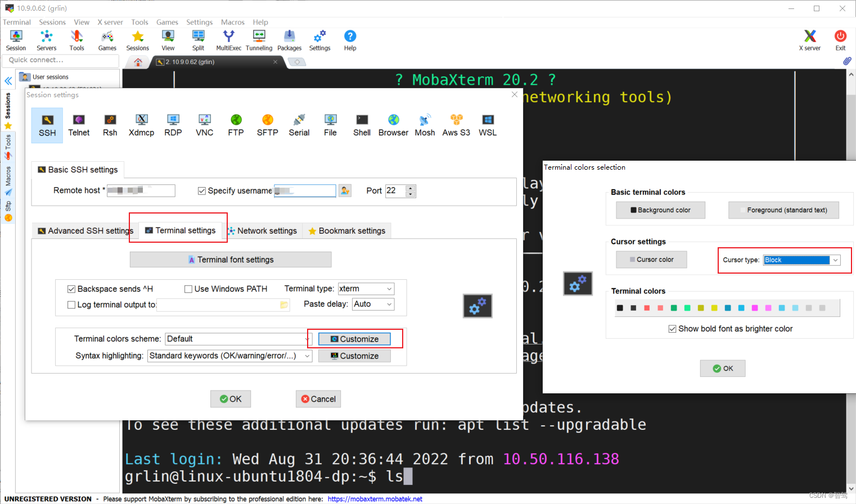
Task: Click the home tab icon
Action: point(138,62)
